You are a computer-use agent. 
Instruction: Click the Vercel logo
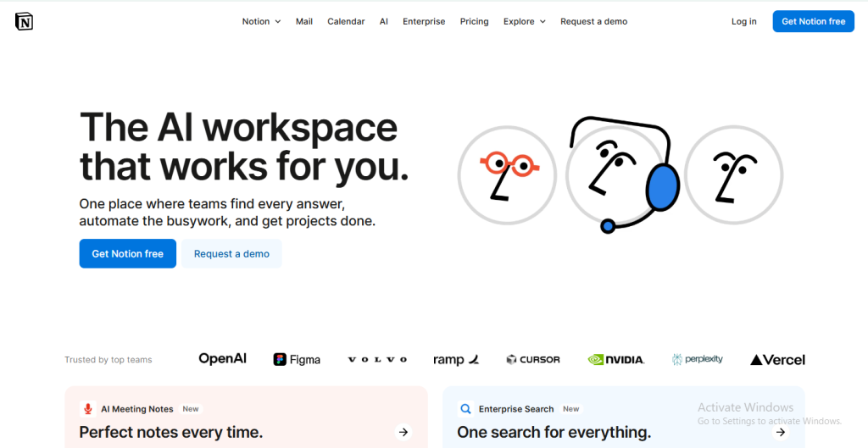tap(777, 359)
